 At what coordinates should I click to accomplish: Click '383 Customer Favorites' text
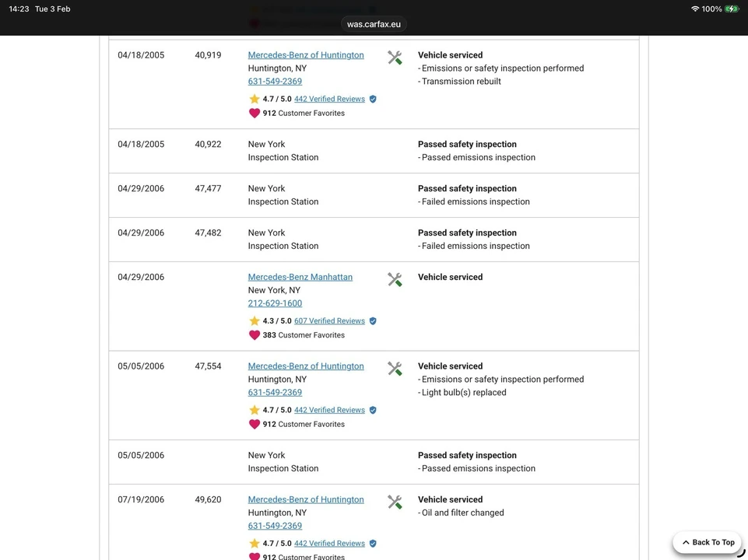[x=304, y=335]
